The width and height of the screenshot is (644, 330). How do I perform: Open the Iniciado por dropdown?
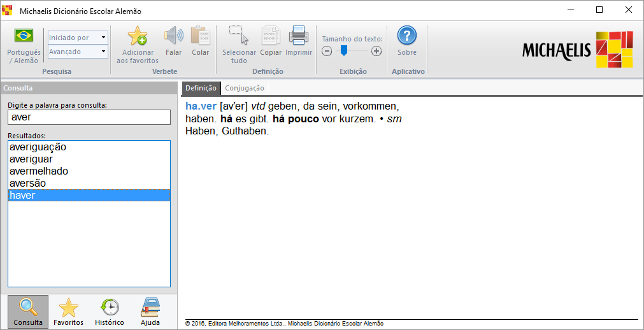(78, 38)
